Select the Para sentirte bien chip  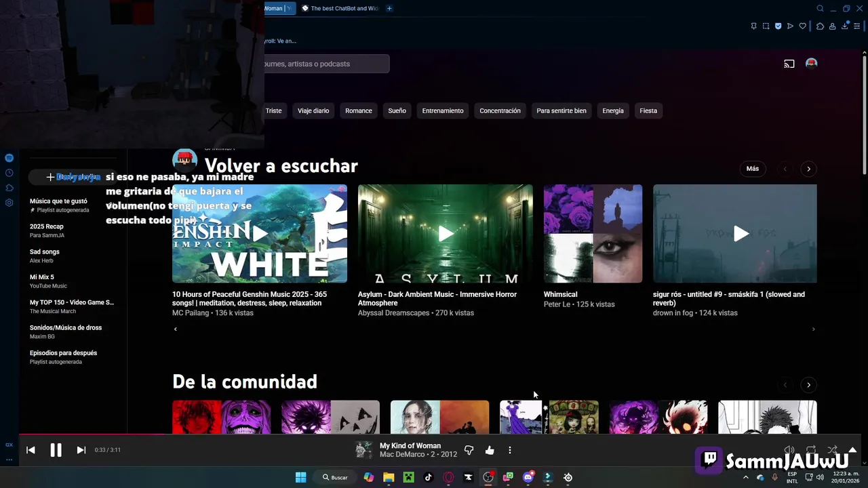(x=561, y=110)
